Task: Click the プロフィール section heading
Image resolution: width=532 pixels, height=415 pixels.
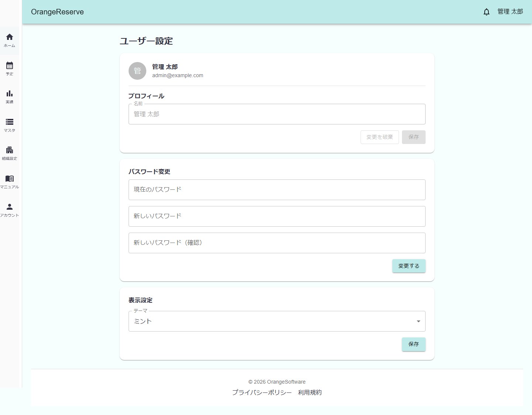Action: pos(146,96)
